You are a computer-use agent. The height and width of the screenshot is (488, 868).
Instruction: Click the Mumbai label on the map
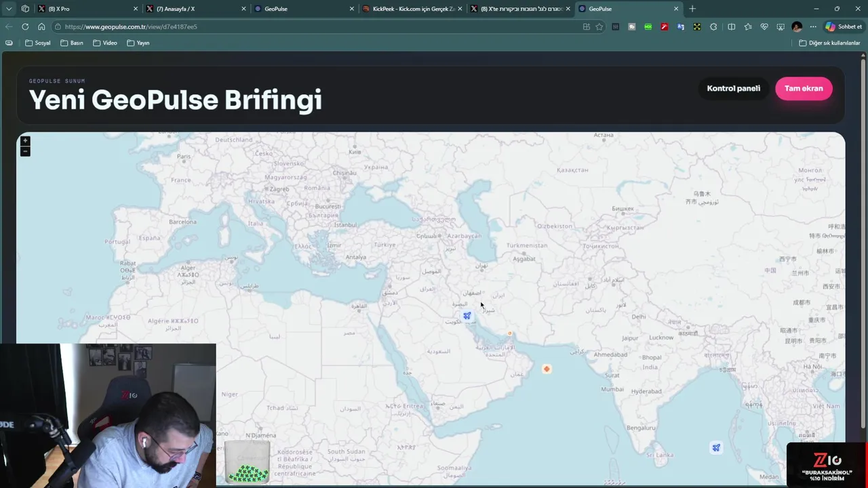coord(612,389)
